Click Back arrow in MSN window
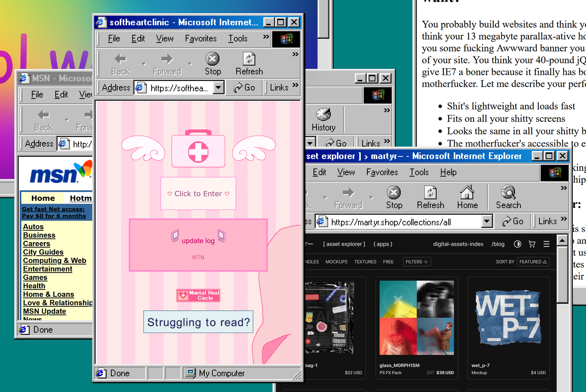The width and height of the screenshot is (586, 392). [44, 115]
